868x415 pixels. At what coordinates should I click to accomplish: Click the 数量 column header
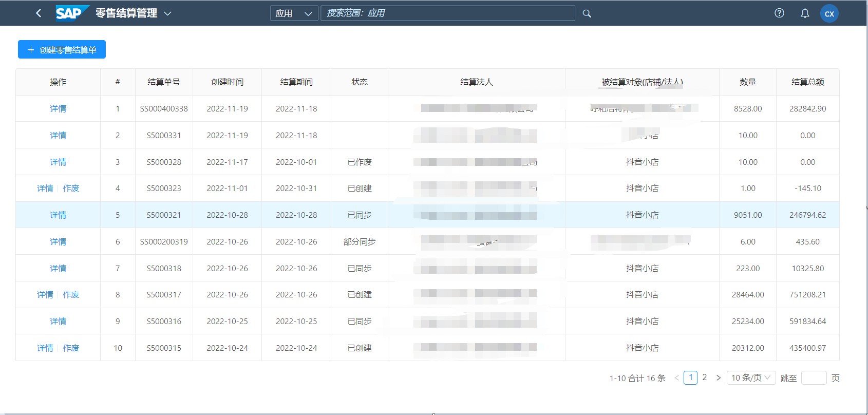pyautogui.click(x=748, y=82)
